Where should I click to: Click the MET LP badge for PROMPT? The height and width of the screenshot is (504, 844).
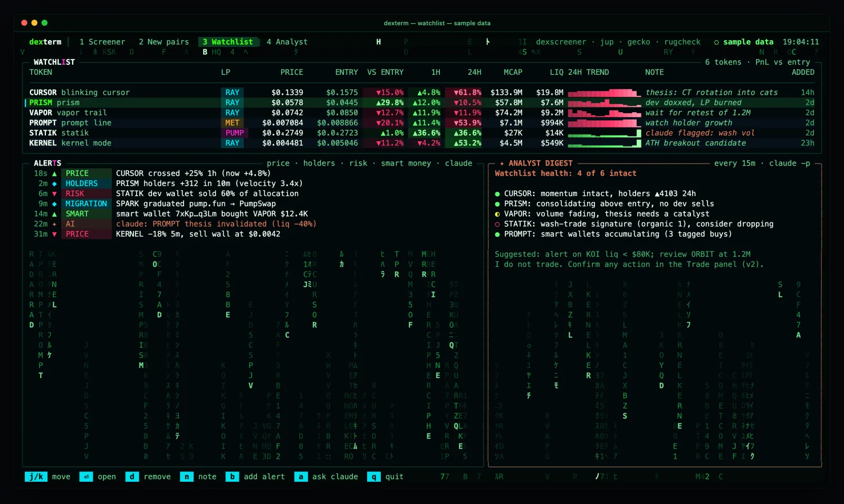pyautogui.click(x=232, y=123)
